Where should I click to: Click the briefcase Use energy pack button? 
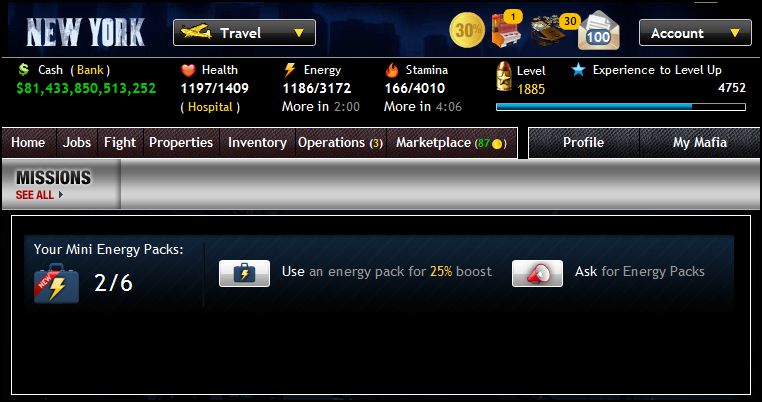pos(244,273)
